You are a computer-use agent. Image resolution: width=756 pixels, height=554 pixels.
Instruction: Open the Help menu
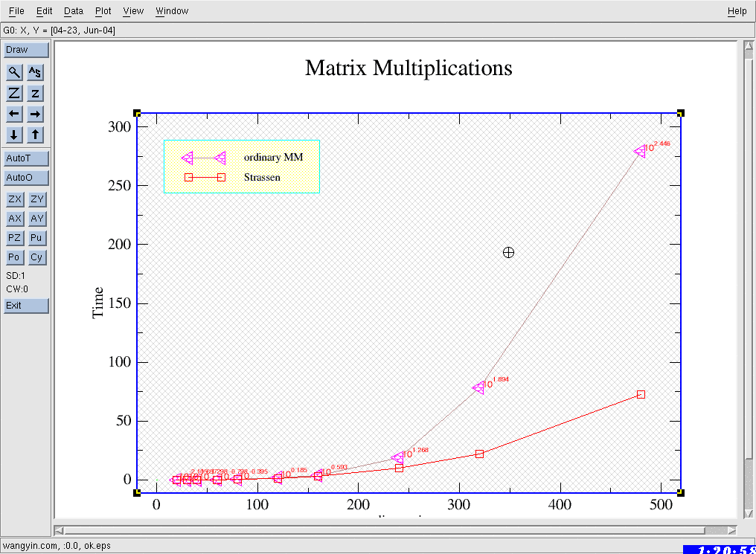[737, 11]
